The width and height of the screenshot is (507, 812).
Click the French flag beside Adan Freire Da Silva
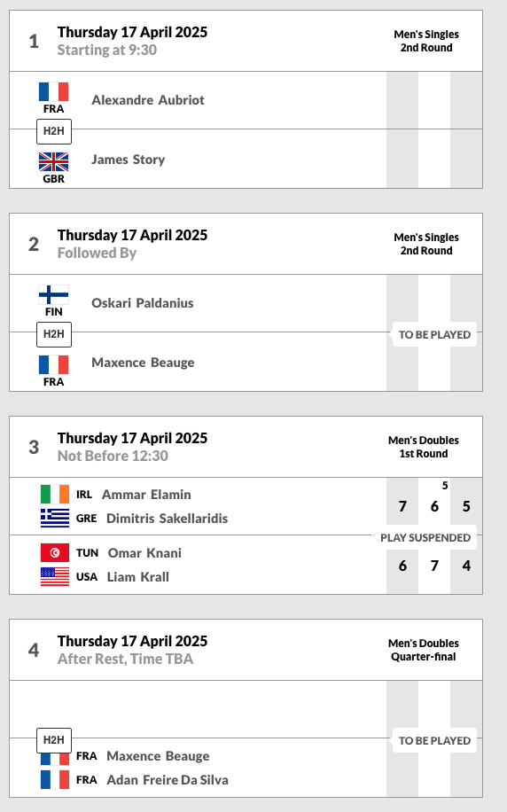(x=55, y=779)
